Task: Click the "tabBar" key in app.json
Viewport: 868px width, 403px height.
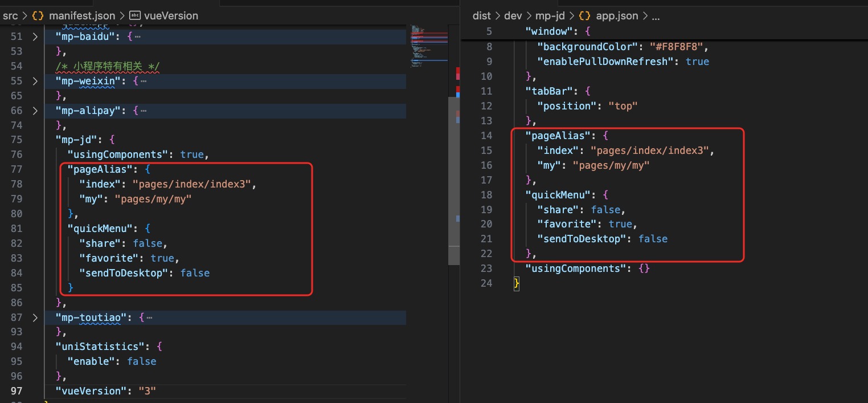Action: click(x=549, y=91)
